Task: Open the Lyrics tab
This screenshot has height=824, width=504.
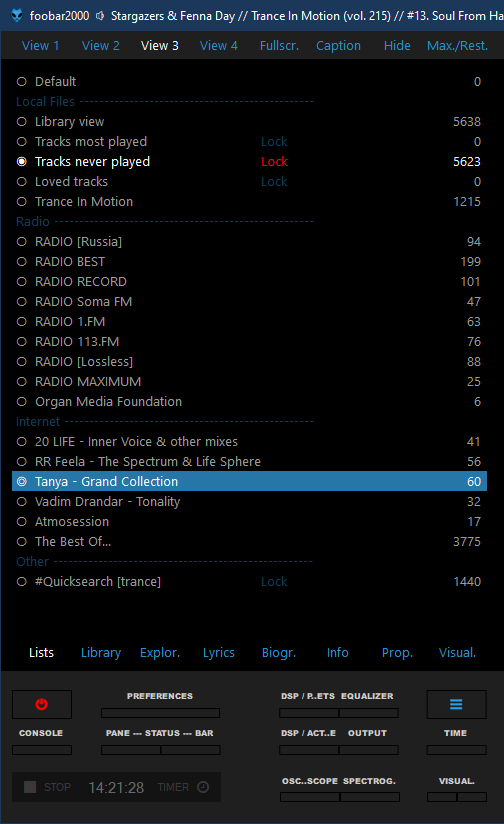Action: point(219,653)
